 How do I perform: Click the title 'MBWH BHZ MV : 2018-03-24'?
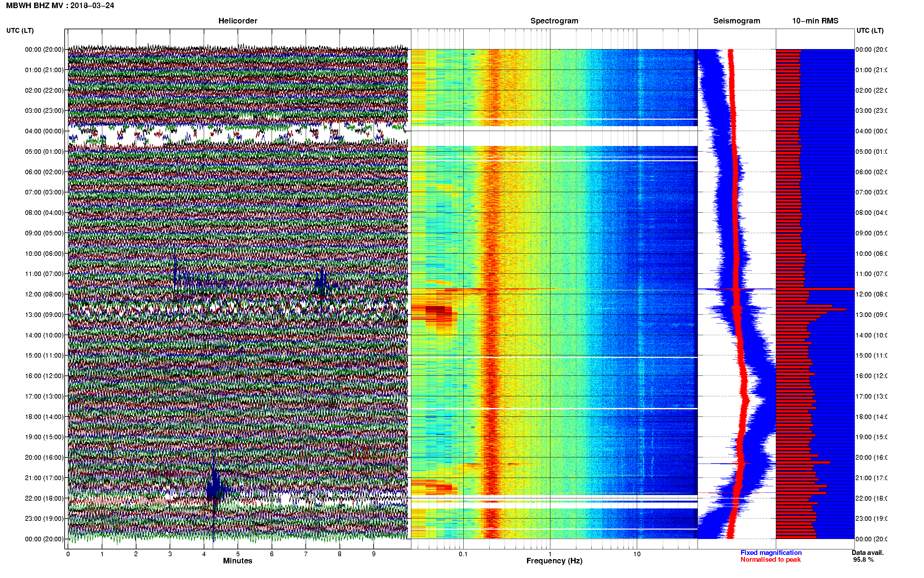60,6
